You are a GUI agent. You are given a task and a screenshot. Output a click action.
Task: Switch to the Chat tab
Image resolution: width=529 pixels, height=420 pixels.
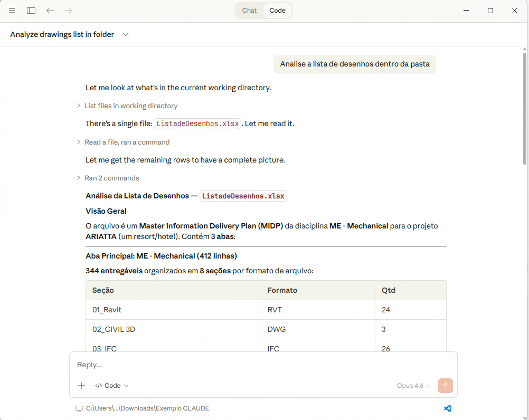(x=249, y=11)
